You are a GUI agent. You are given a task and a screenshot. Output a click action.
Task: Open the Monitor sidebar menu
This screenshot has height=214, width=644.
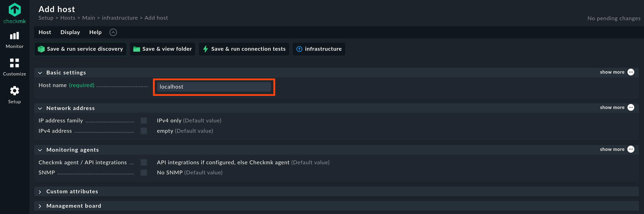(x=14, y=40)
